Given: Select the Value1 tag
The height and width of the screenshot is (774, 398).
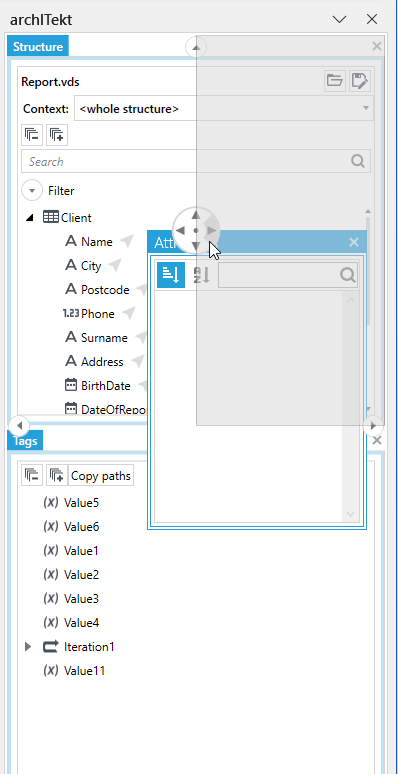Looking at the screenshot, I should 81,550.
